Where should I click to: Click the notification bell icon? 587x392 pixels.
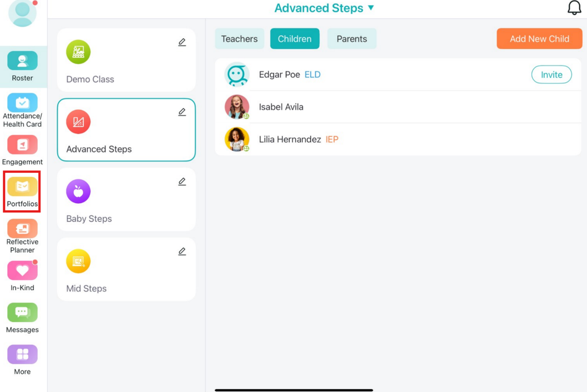(574, 8)
